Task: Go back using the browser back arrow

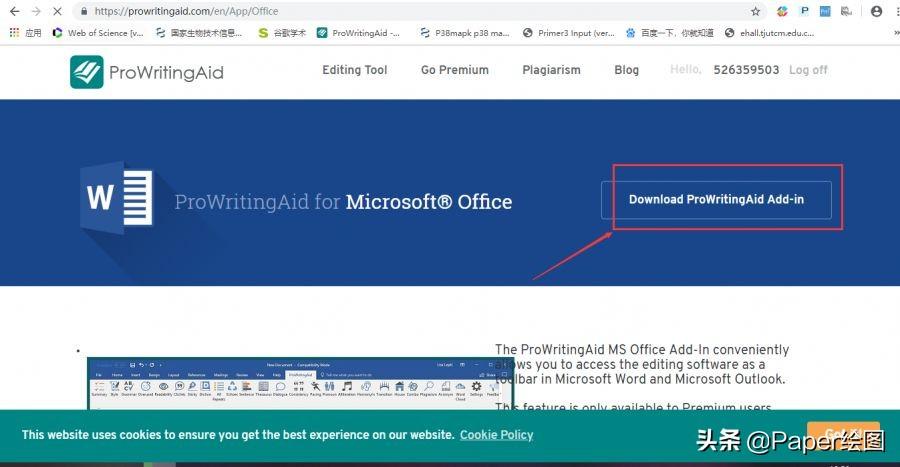Action: click(x=15, y=11)
